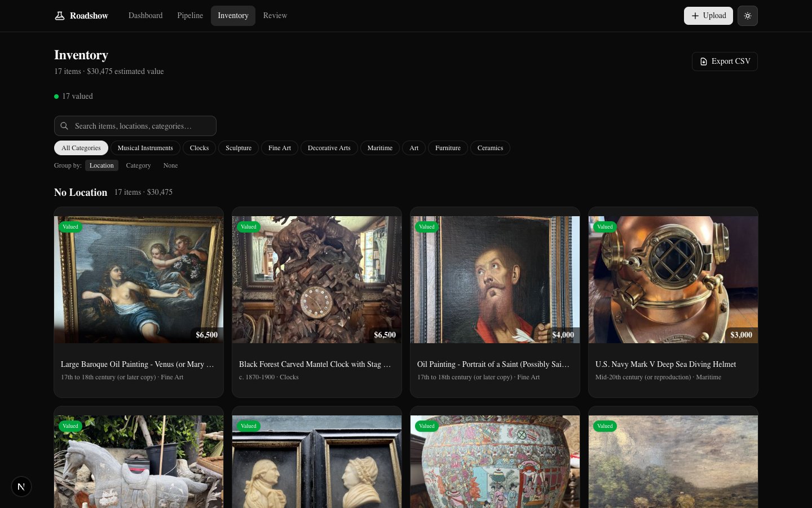Click Valued badge on the Venus painting

coord(70,227)
